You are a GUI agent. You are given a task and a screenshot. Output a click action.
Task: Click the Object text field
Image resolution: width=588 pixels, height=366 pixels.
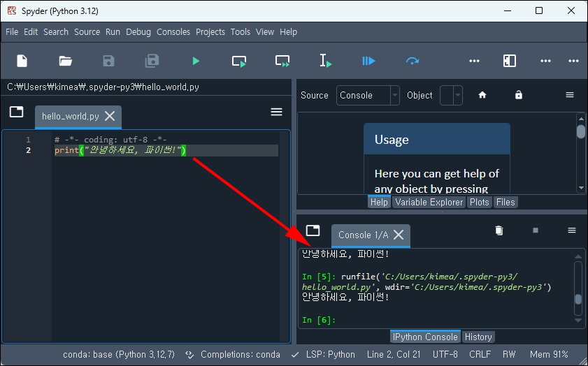click(447, 96)
